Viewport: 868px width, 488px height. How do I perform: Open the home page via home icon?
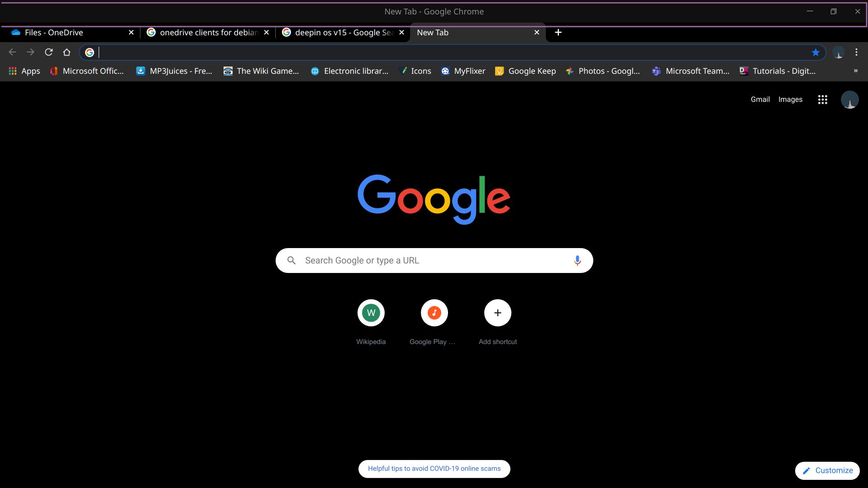[x=67, y=52]
